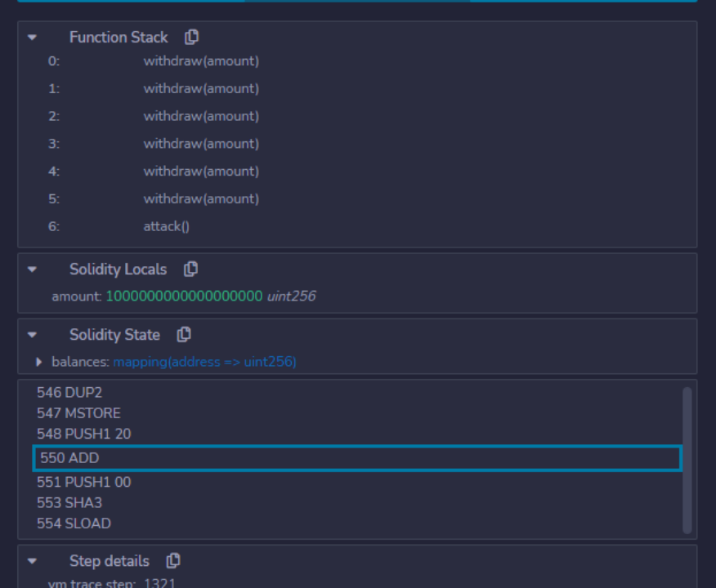Select highlighted opcode 550 ADD
The height and width of the screenshot is (588, 716).
(x=357, y=458)
